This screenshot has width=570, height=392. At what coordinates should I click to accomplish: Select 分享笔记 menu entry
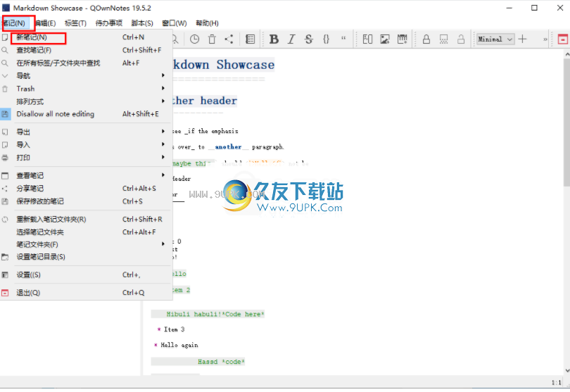86,189
